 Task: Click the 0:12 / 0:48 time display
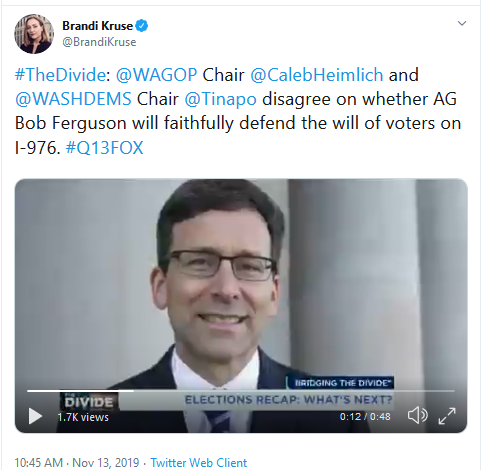(365, 416)
